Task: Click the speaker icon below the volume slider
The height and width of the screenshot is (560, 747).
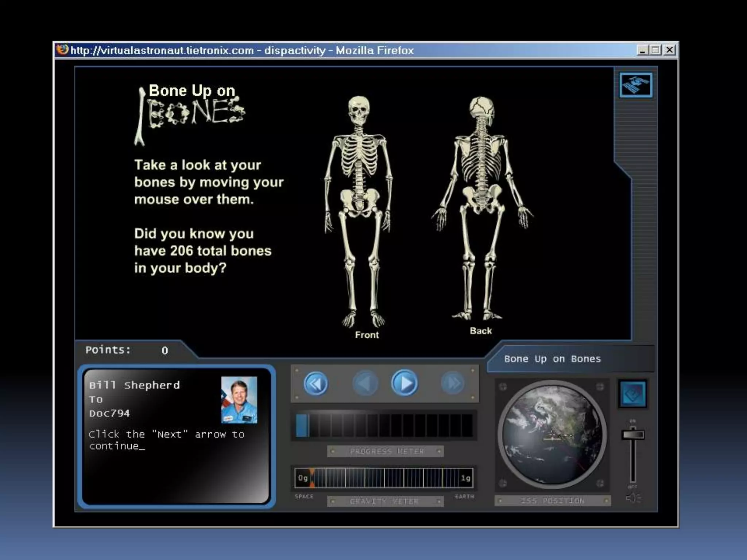Action: [633, 498]
